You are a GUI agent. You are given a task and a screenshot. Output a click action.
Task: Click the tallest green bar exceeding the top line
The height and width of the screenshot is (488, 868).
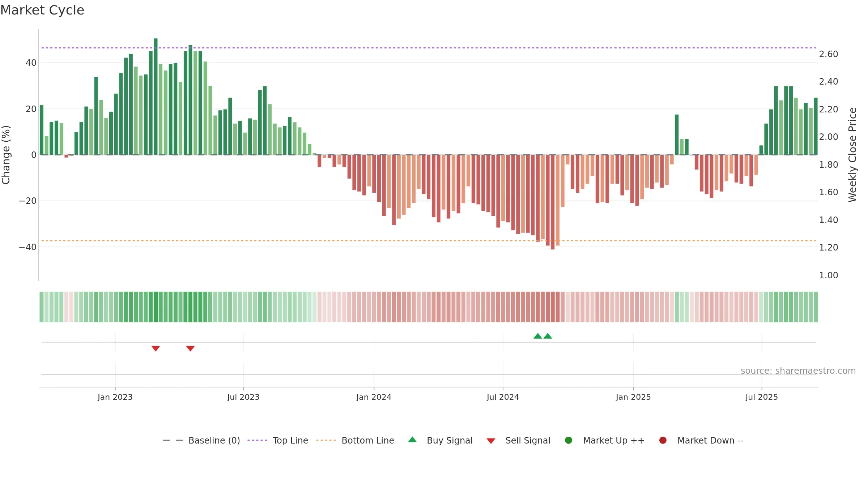pyautogui.click(x=156, y=97)
